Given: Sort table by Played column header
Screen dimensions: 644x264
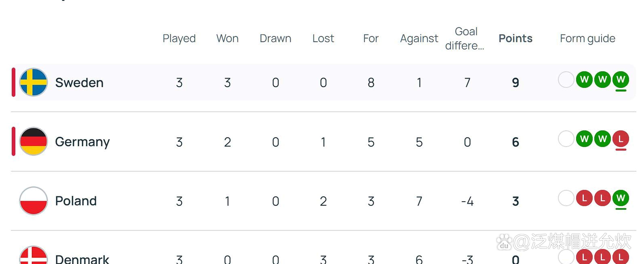Looking at the screenshot, I should click(179, 38).
